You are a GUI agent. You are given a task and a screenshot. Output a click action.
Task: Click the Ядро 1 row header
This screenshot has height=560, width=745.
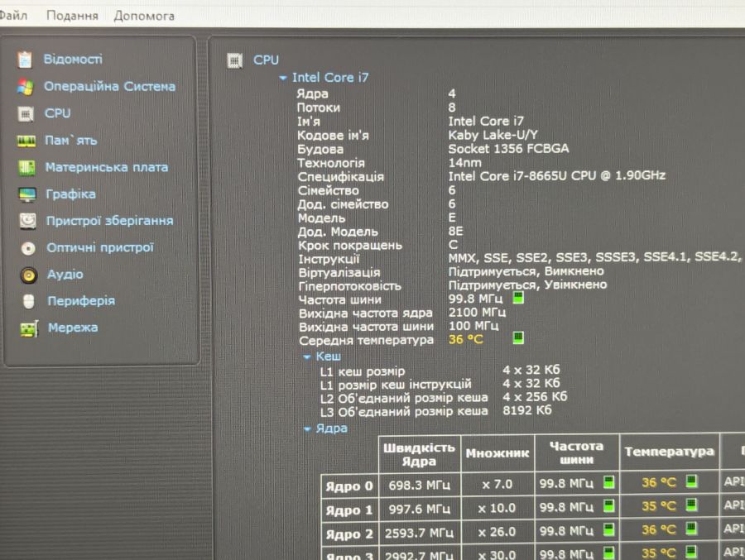tap(349, 510)
